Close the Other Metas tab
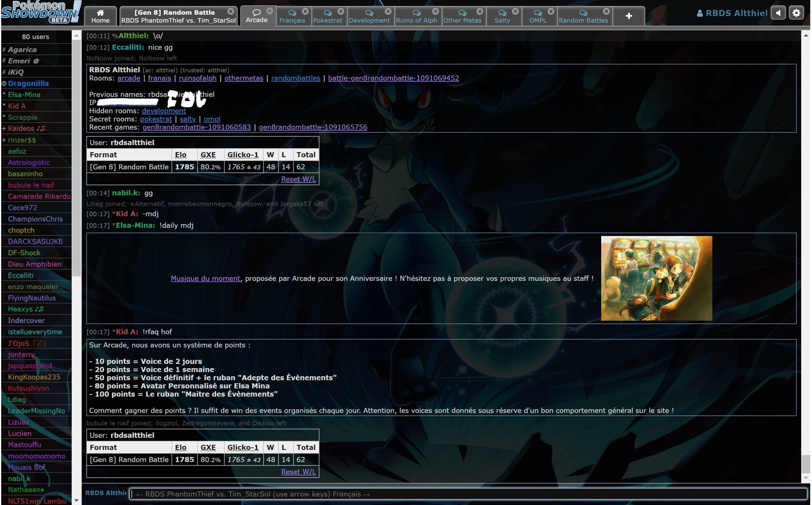Screen dimensions: 812x505 pyautogui.click(x=480, y=11)
